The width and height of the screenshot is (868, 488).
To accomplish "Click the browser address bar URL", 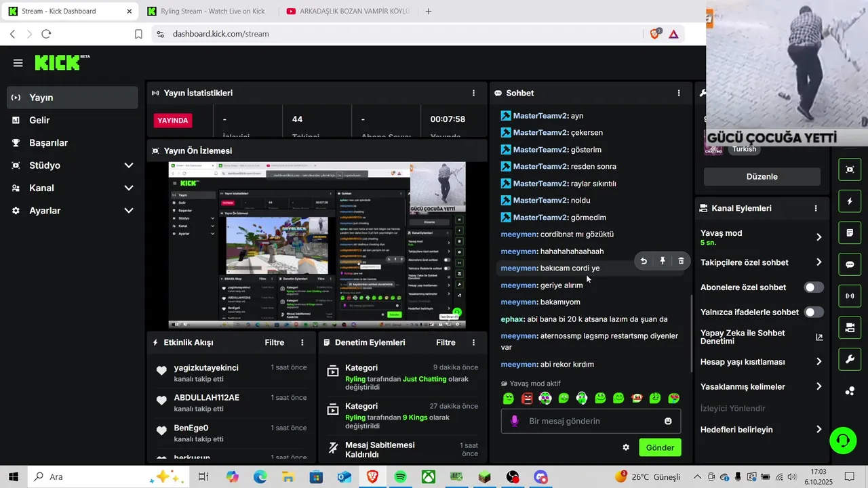I will [x=221, y=34].
